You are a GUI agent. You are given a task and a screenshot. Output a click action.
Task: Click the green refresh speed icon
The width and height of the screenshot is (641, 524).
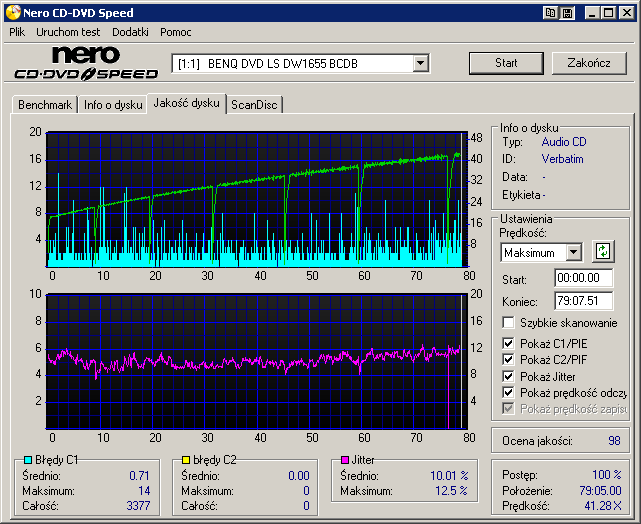(603, 251)
